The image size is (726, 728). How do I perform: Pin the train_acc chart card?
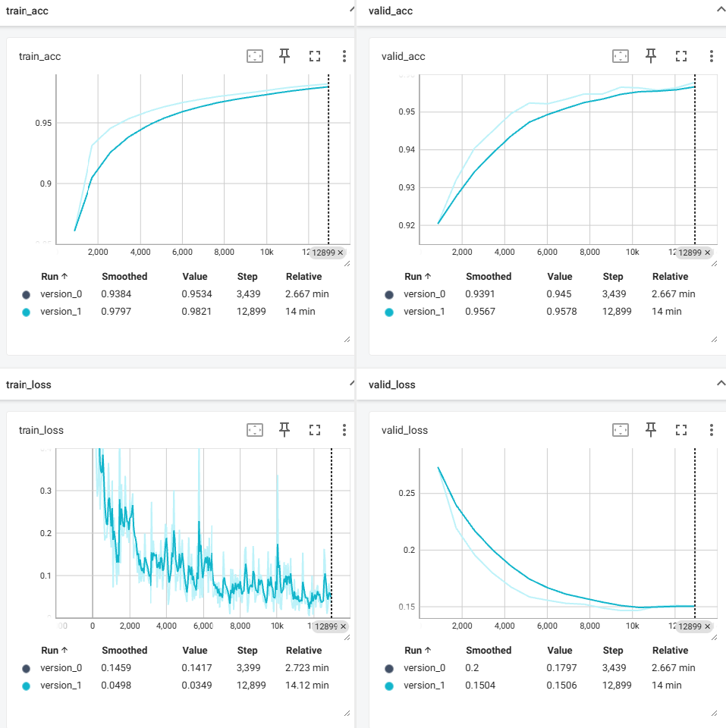[284, 56]
